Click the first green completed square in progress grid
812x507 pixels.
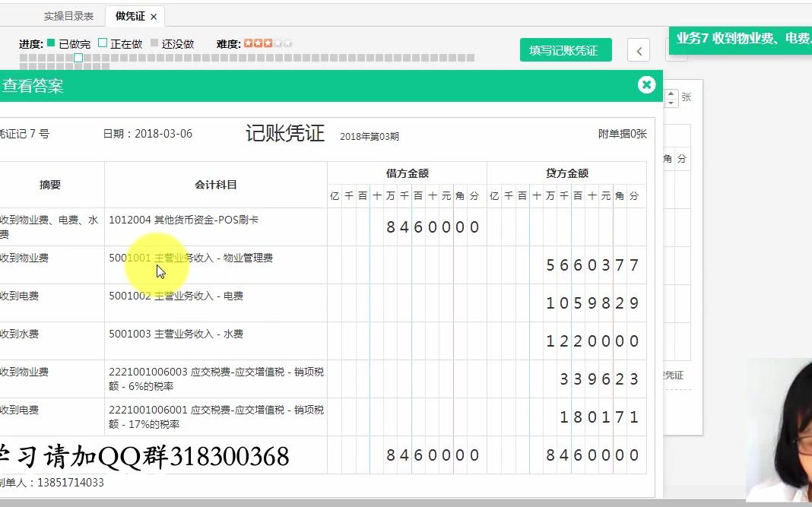tap(23, 57)
